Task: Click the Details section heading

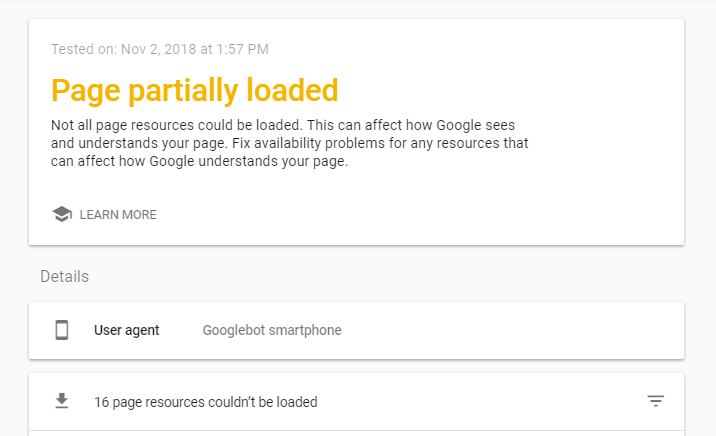Action: click(x=64, y=276)
